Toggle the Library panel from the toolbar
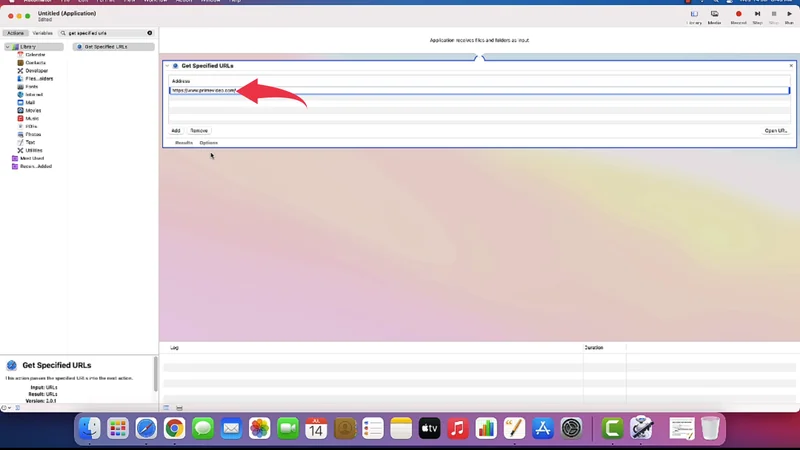The width and height of the screenshot is (800, 450). pyautogui.click(x=694, y=15)
